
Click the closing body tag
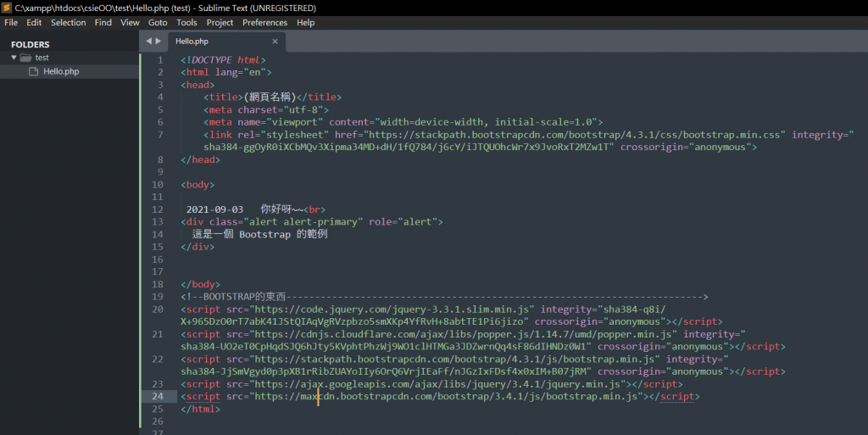point(200,284)
